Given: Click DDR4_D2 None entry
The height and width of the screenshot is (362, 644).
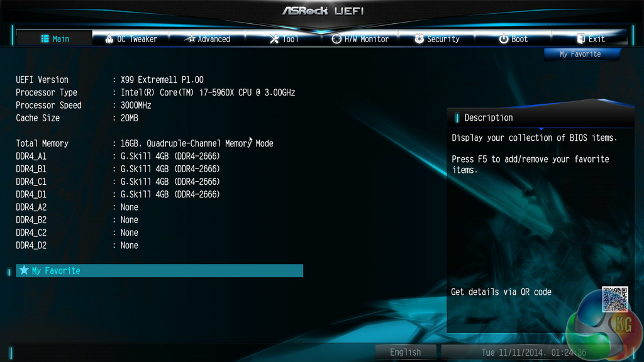Looking at the screenshot, I should [x=130, y=245].
